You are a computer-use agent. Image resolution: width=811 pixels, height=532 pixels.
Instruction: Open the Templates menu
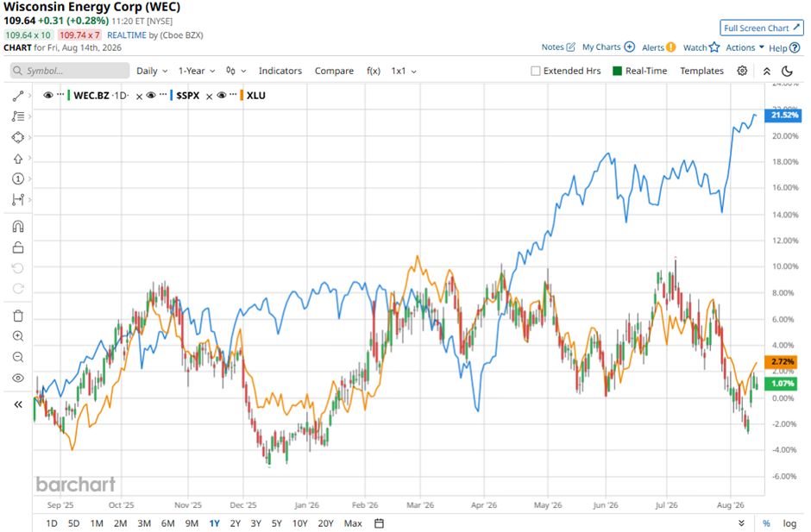pyautogui.click(x=701, y=71)
